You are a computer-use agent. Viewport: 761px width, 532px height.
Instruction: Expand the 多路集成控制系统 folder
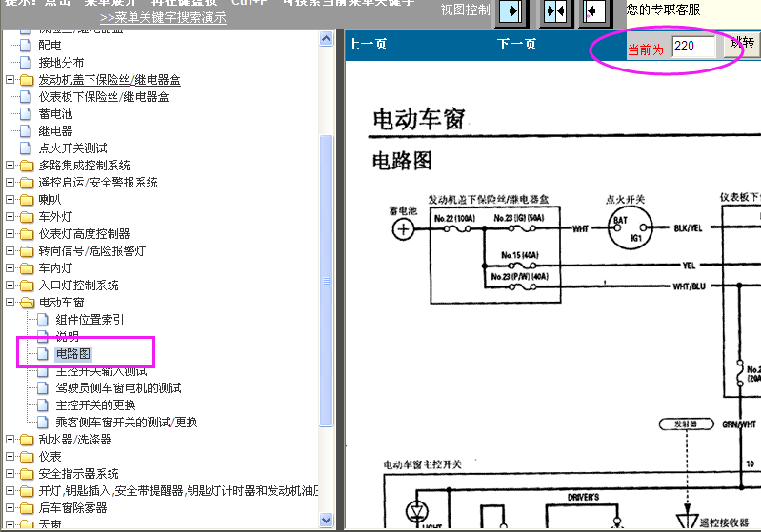tap(10, 166)
